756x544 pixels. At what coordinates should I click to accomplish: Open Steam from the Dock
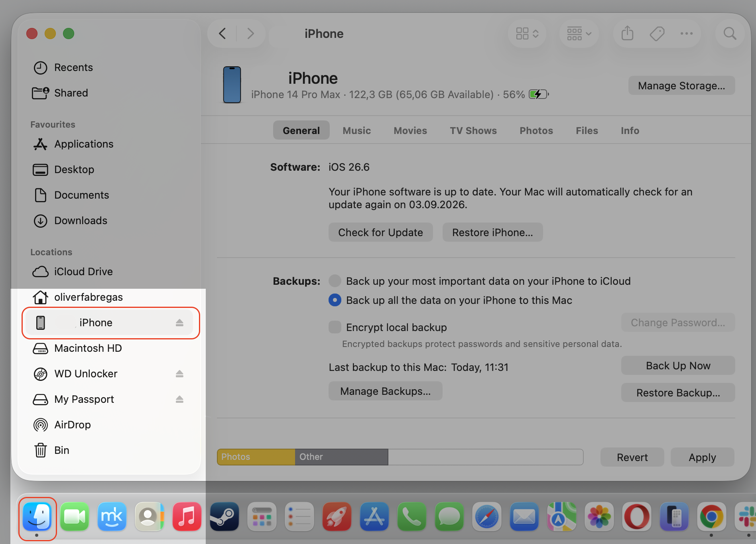tap(224, 517)
